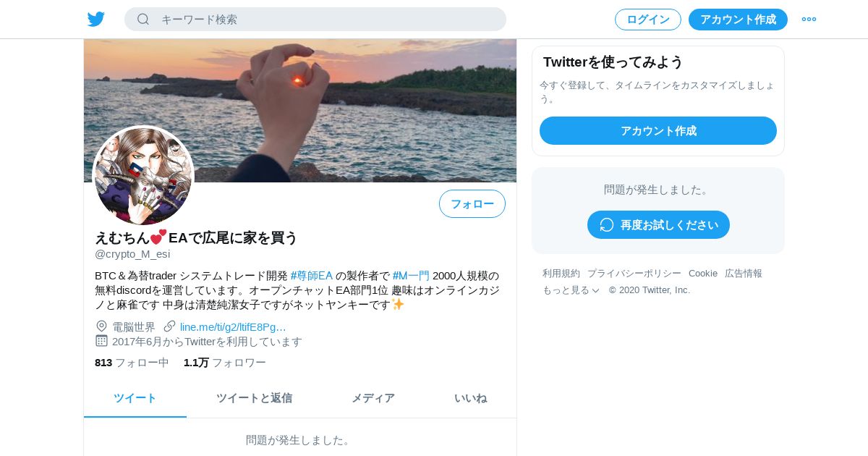This screenshot has width=868, height=456.
Task: Click the search magnifier icon
Action: click(143, 20)
